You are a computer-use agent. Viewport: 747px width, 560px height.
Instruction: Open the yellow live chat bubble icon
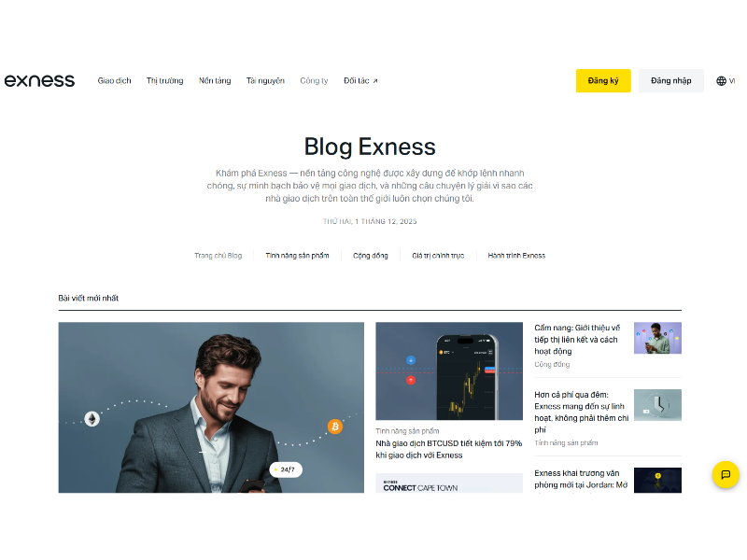click(x=726, y=474)
